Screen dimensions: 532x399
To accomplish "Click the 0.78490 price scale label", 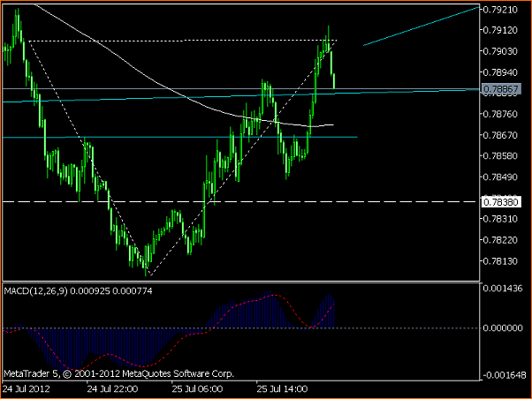I will [x=500, y=177].
